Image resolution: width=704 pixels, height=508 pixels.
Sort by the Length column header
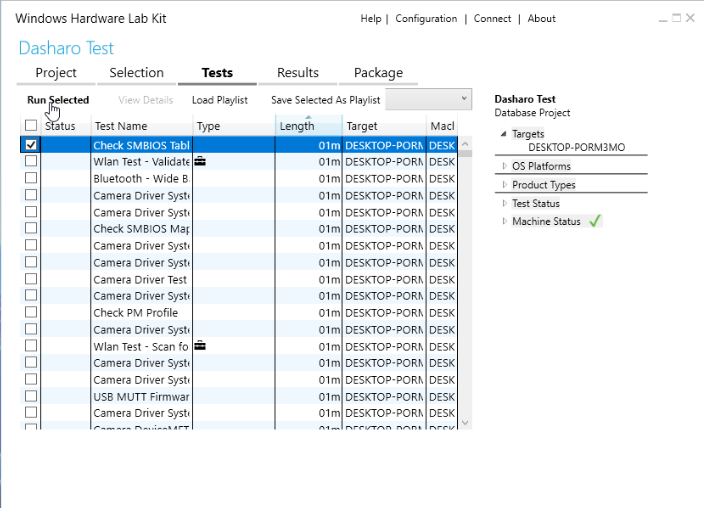(x=308, y=126)
